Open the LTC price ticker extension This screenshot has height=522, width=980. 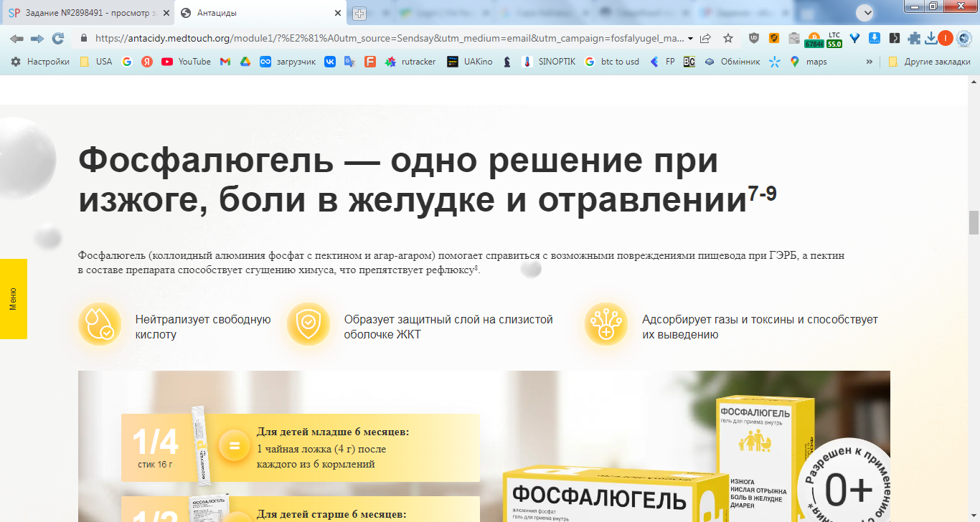click(834, 39)
